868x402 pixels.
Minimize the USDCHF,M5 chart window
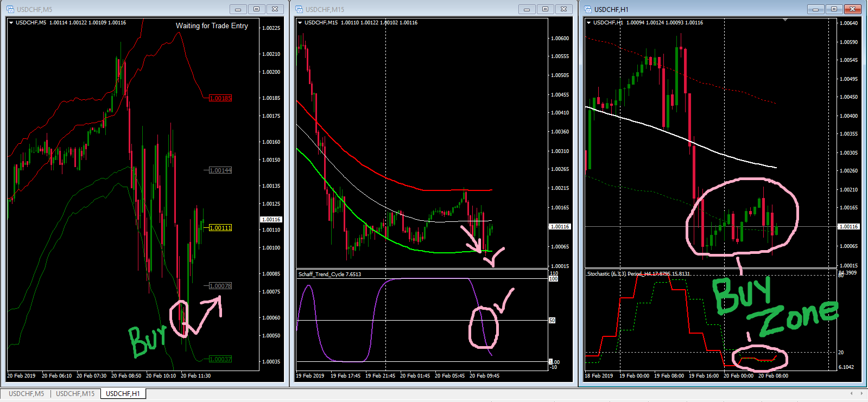point(238,9)
